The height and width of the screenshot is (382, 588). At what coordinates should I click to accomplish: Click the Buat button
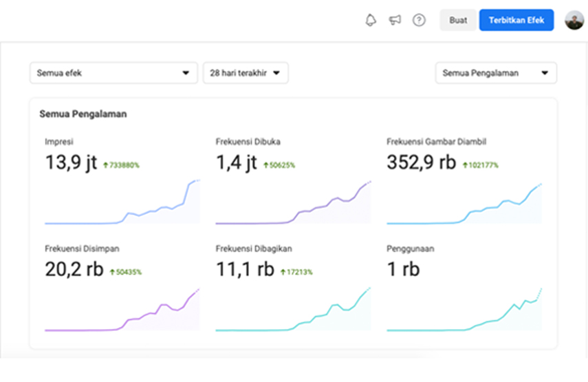458,20
